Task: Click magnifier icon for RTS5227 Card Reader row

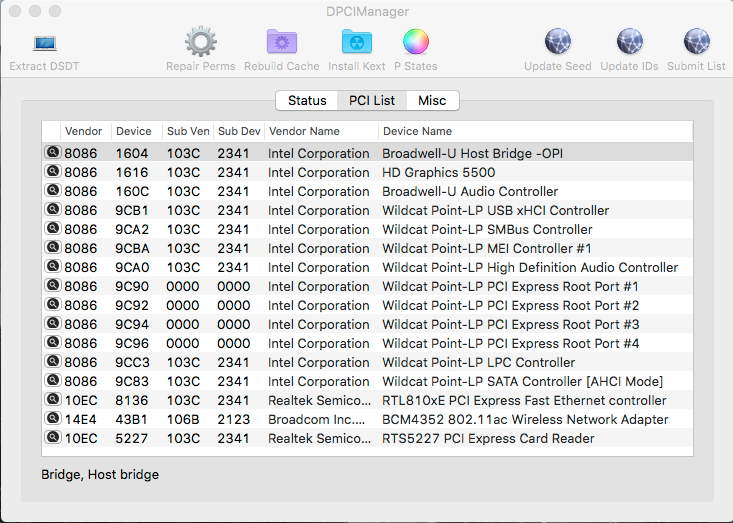Action: [x=53, y=437]
